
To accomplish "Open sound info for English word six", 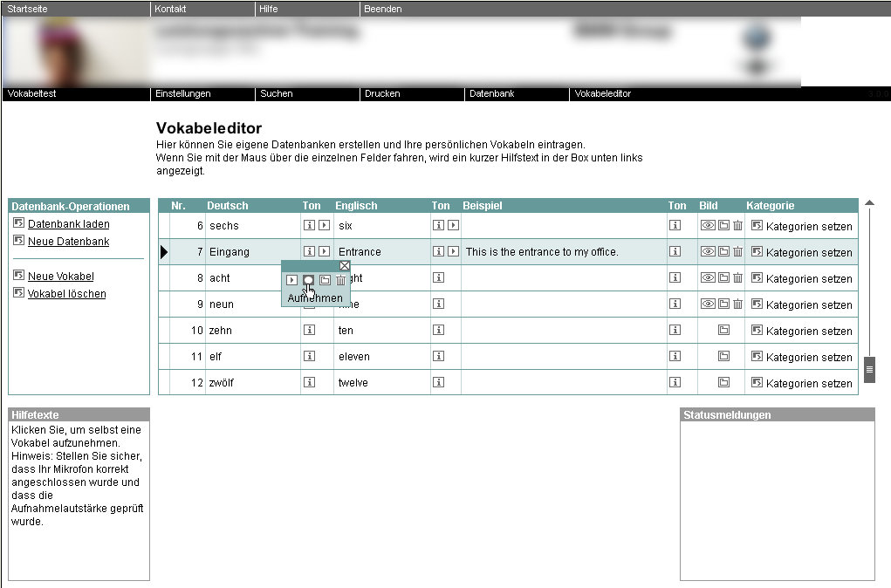I will [438, 226].
